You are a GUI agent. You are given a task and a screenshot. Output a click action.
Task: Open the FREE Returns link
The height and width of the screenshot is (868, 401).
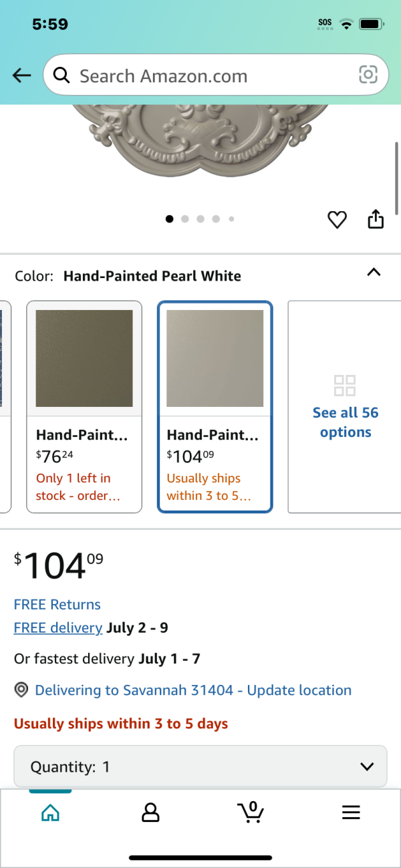[x=57, y=605]
